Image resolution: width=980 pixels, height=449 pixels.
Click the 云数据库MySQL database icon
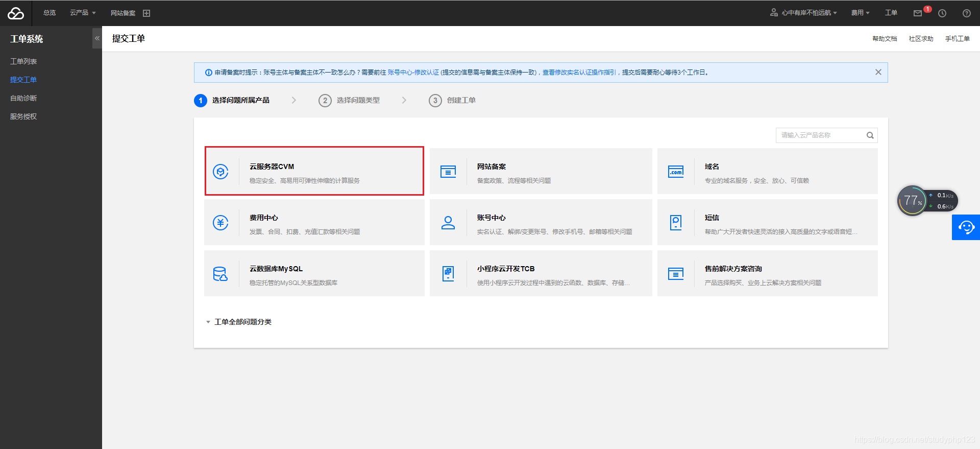point(220,274)
